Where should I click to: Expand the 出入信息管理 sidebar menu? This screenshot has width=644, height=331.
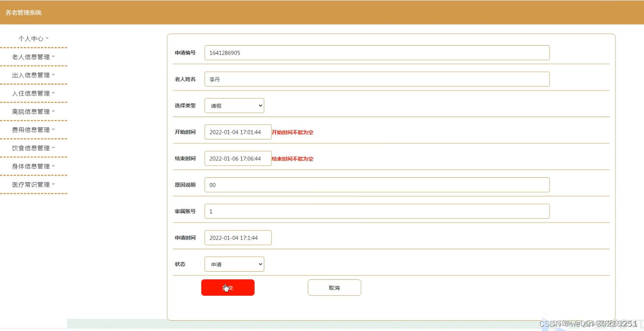point(34,74)
